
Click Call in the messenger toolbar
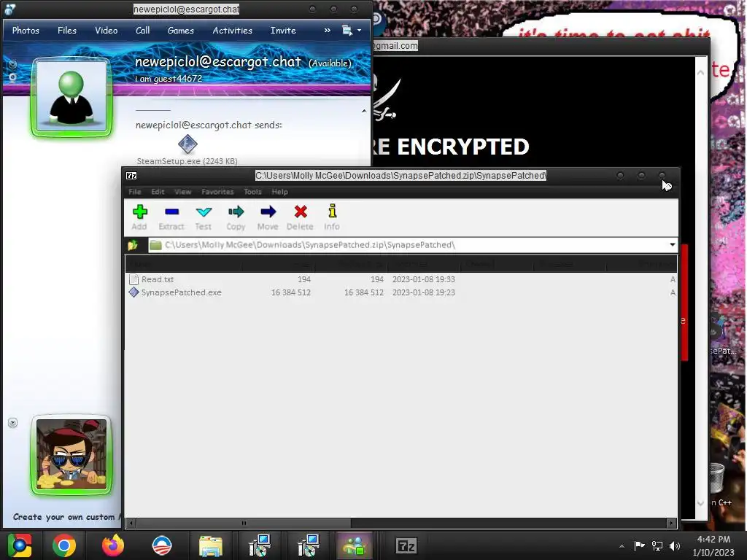tap(142, 31)
